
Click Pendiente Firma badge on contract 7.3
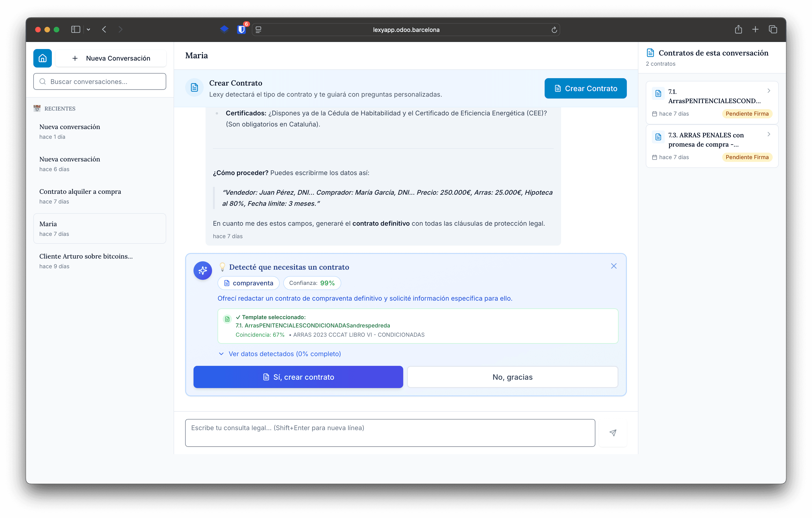pyautogui.click(x=747, y=157)
